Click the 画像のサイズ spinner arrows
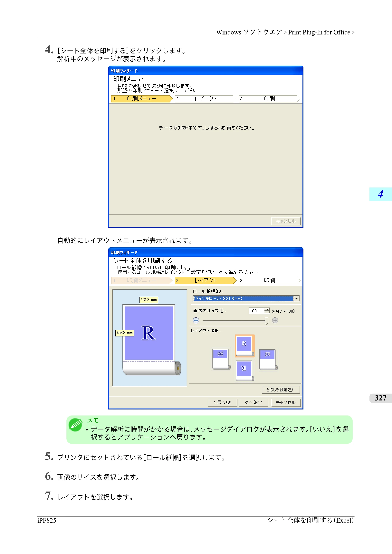The width and height of the screenshot is (392, 554). point(267,311)
